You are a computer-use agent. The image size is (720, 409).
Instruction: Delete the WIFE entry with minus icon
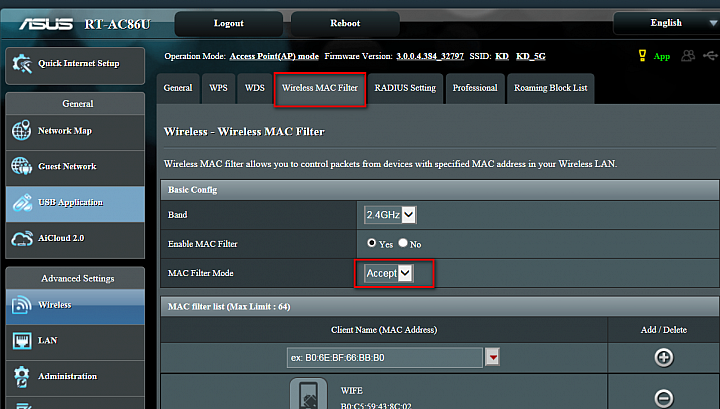pyautogui.click(x=664, y=398)
